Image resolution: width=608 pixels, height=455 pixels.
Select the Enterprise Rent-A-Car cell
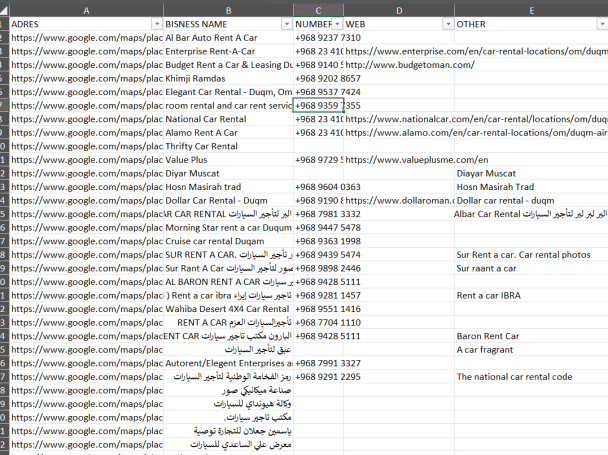pyautogui.click(x=228, y=51)
